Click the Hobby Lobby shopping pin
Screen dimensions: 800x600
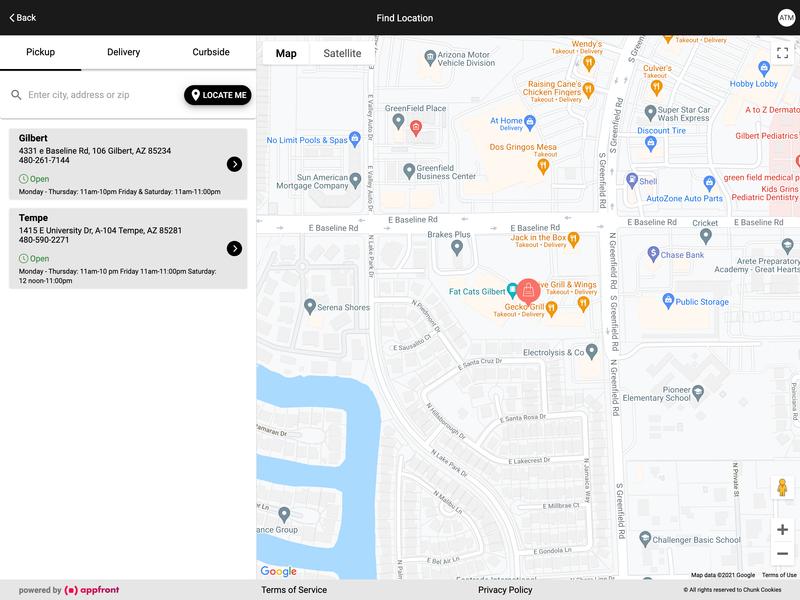(764, 67)
